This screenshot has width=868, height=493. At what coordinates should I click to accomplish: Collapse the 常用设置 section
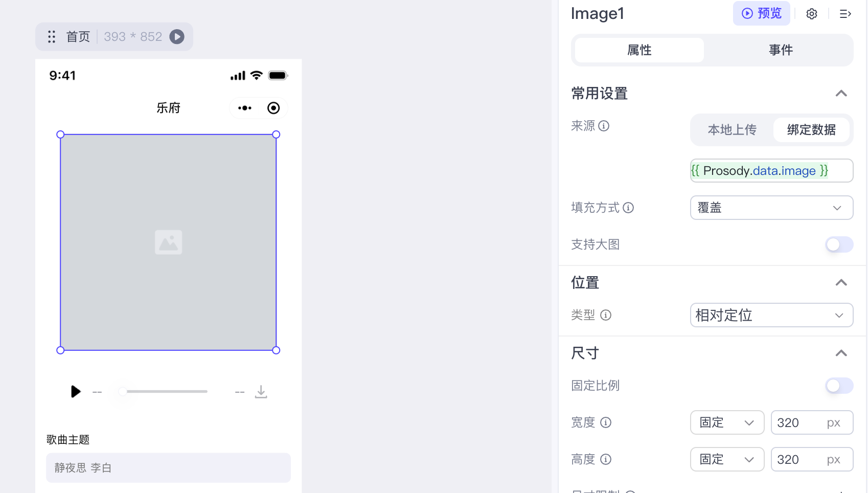coord(842,94)
